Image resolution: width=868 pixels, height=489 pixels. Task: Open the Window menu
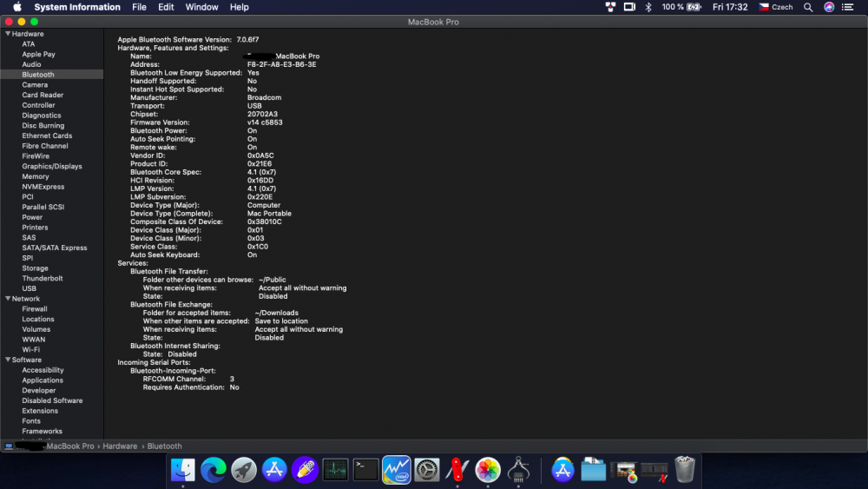point(201,7)
